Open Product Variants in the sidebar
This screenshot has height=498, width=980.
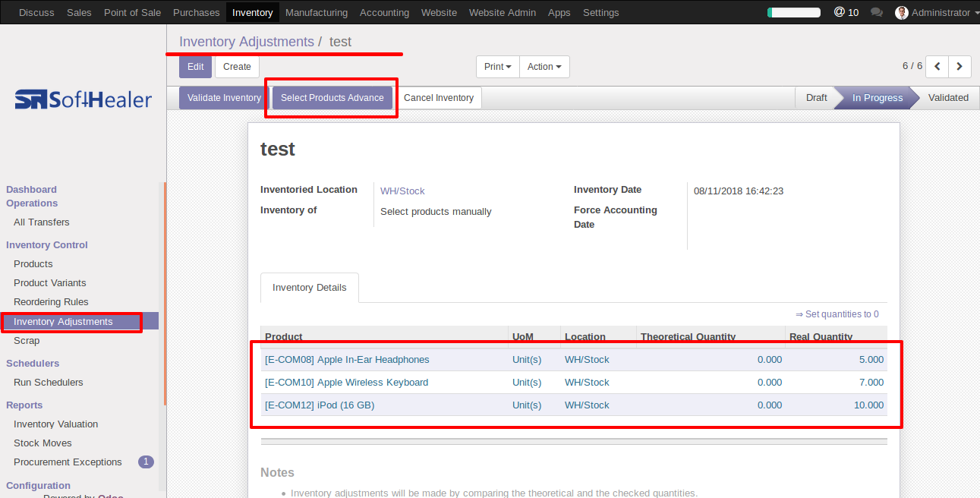pyautogui.click(x=50, y=283)
